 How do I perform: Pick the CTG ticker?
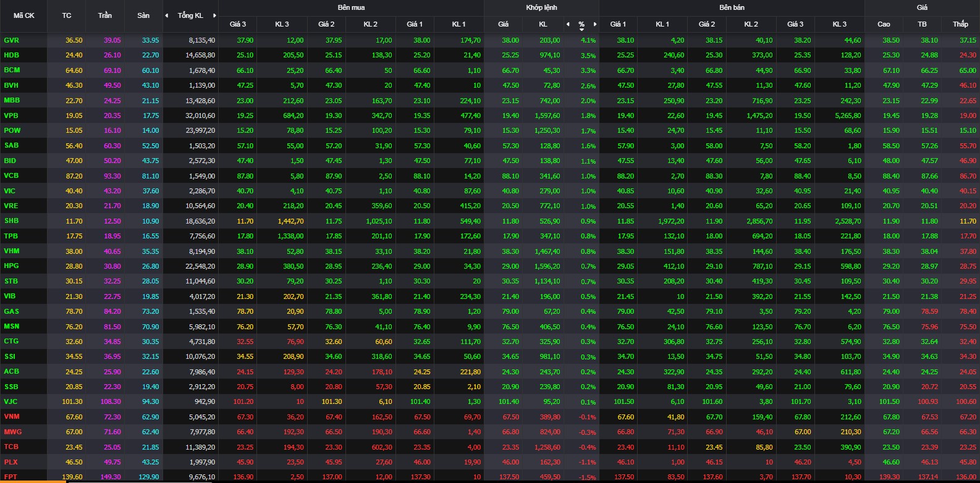coord(11,341)
